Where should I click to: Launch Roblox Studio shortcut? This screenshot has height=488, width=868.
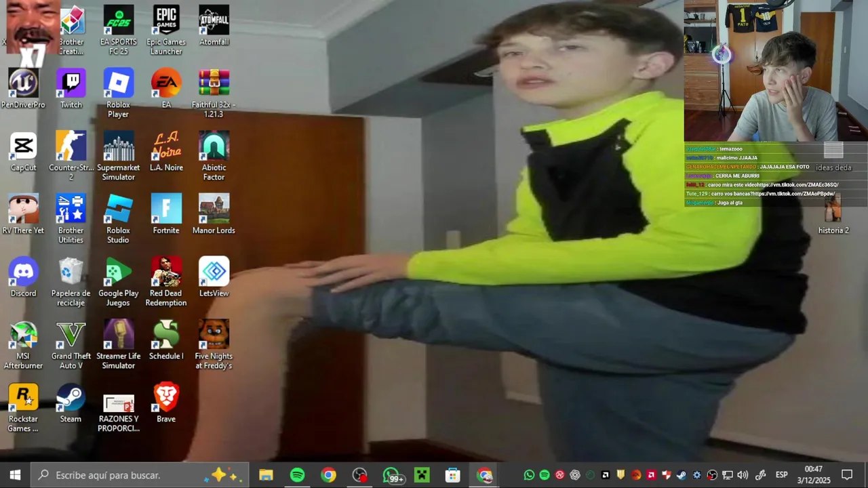click(118, 220)
